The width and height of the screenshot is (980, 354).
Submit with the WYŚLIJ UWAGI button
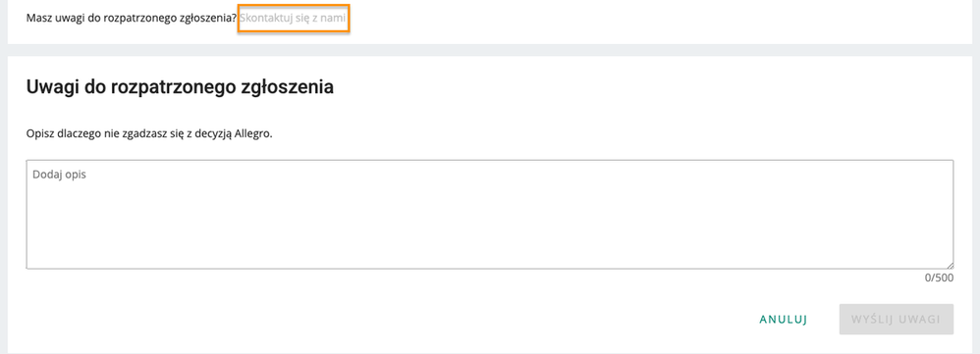click(x=897, y=319)
